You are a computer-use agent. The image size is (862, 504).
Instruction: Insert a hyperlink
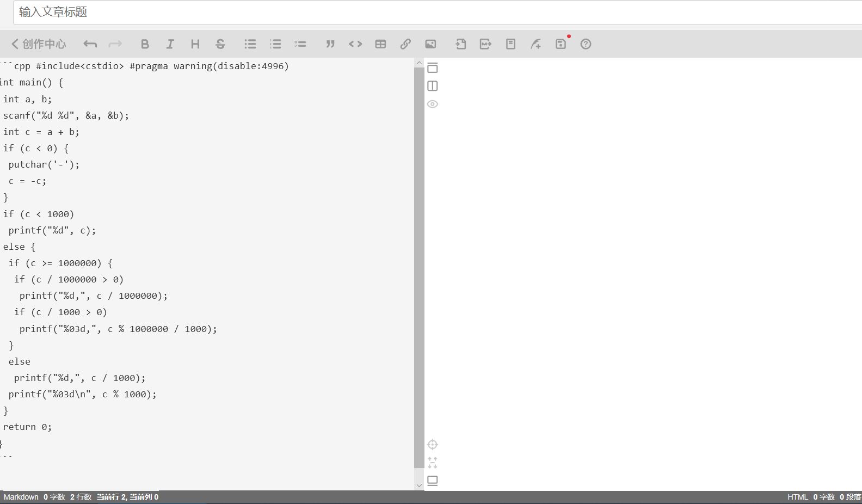pyautogui.click(x=405, y=44)
